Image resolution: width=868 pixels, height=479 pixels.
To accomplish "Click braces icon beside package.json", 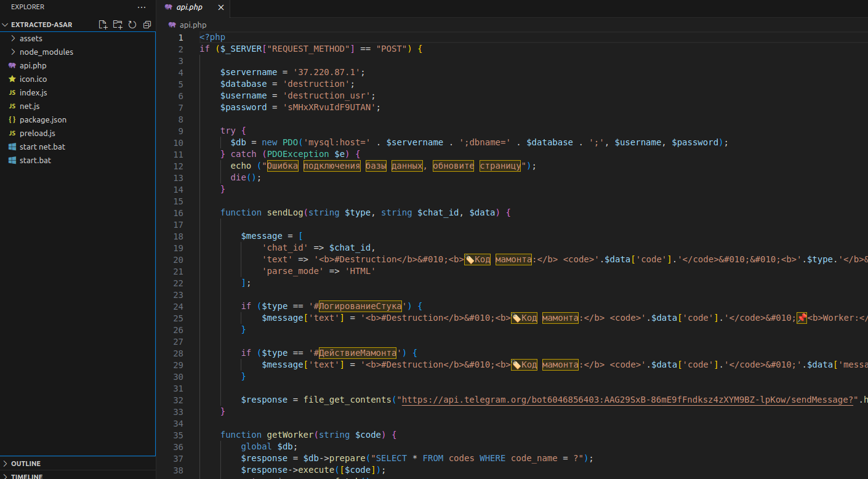I will coord(12,119).
